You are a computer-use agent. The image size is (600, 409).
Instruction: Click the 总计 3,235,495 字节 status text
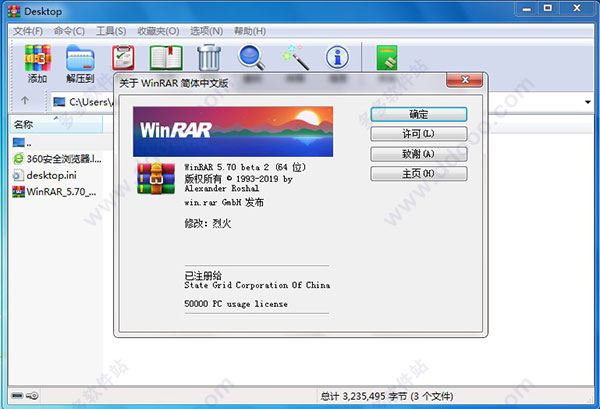(x=386, y=396)
